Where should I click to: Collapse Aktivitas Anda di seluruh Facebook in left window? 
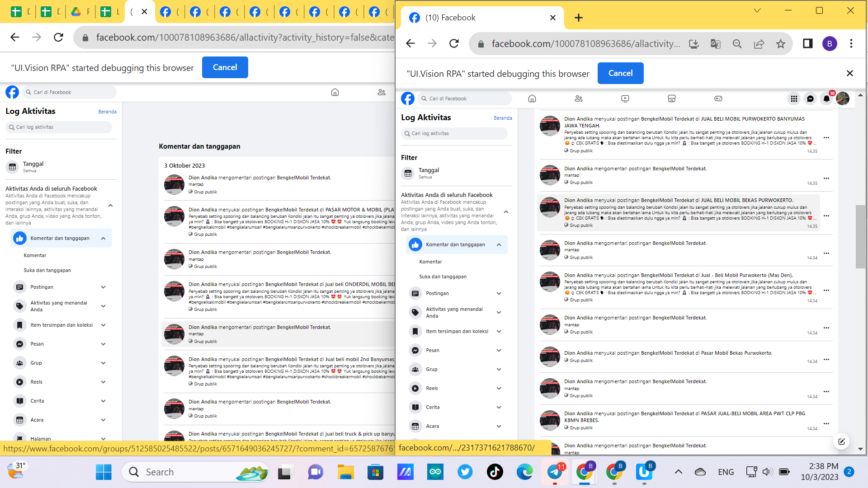pos(110,206)
